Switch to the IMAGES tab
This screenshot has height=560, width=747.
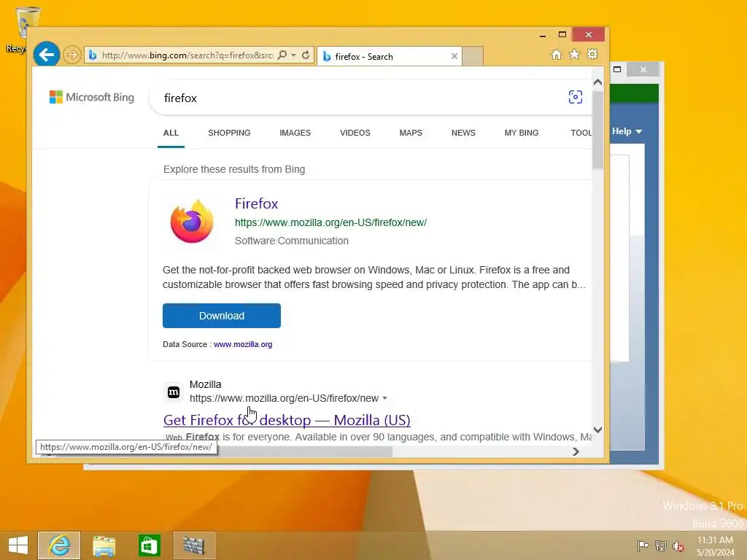295,133
